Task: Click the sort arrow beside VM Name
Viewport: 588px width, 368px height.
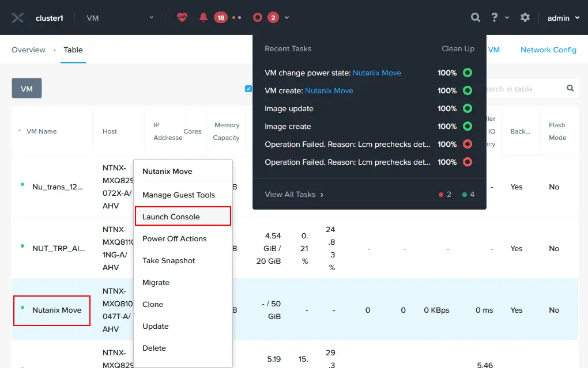Action: [20, 131]
